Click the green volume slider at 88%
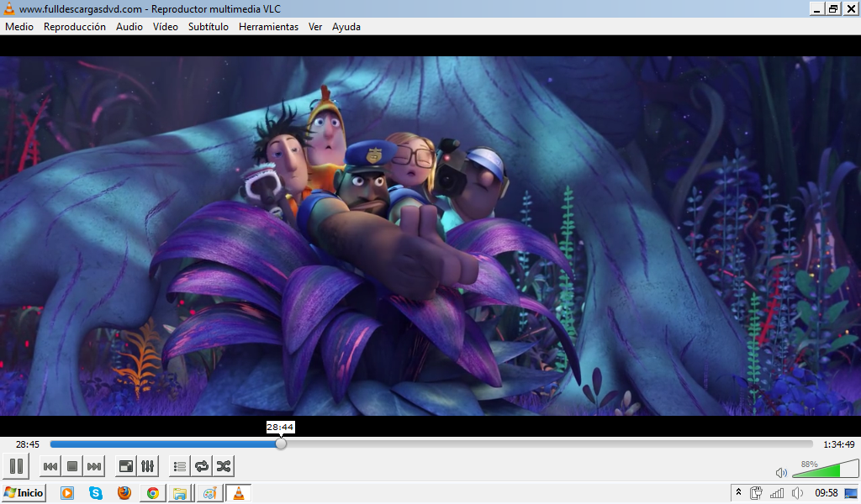 [825, 469]
